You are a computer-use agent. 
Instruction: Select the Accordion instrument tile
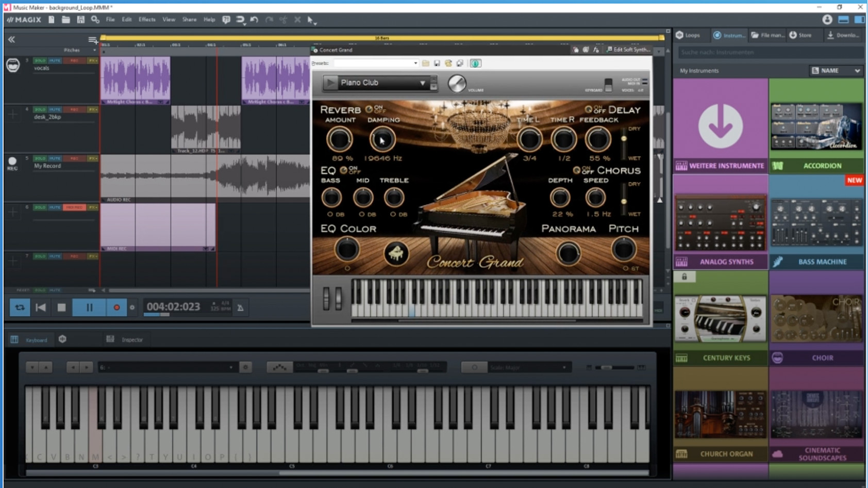[x=817, y=125]
